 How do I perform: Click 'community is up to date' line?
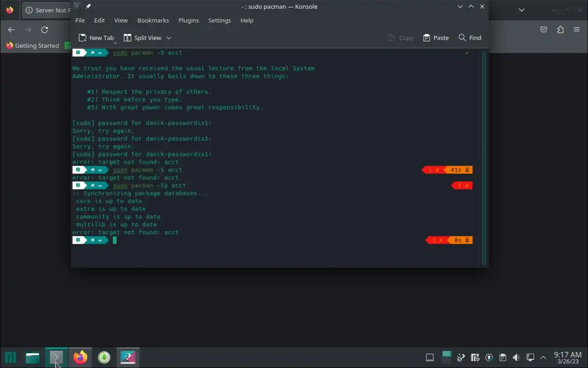(x=118, y=217)
